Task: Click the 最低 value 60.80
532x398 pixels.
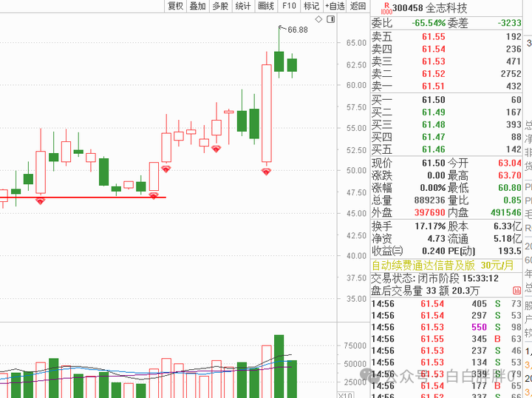Action: [x=510, y=188]
